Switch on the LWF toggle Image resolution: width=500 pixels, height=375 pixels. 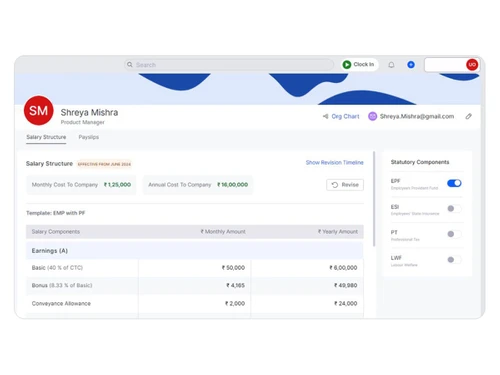coord(454,259)
